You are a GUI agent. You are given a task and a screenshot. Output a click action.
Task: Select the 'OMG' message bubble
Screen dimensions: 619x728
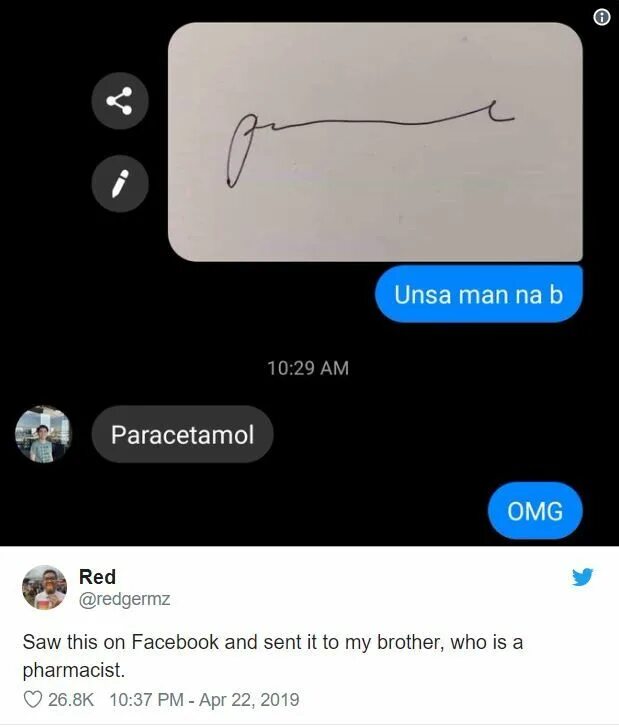tap(535, 511)
